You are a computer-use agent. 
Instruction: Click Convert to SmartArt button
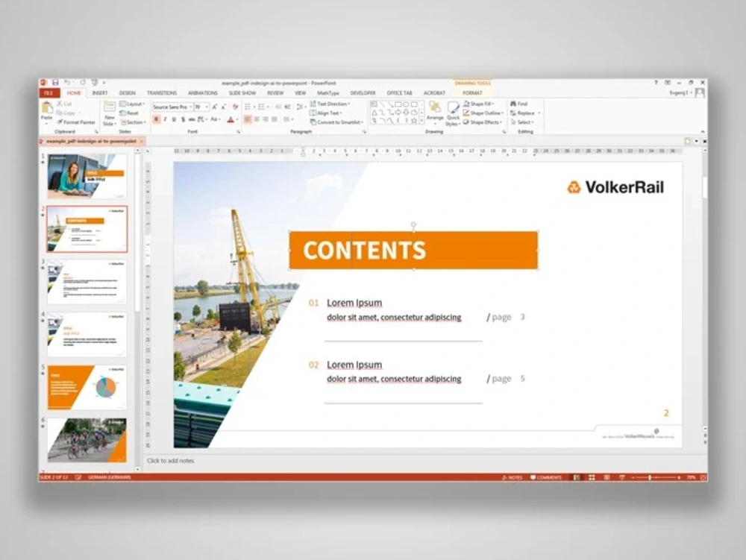coord(336,122)
